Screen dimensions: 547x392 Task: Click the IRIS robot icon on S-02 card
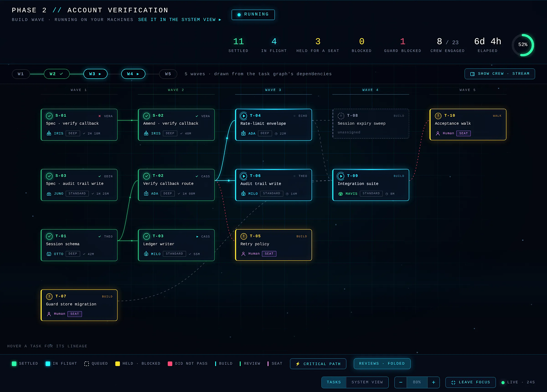(x=146, y=133)
